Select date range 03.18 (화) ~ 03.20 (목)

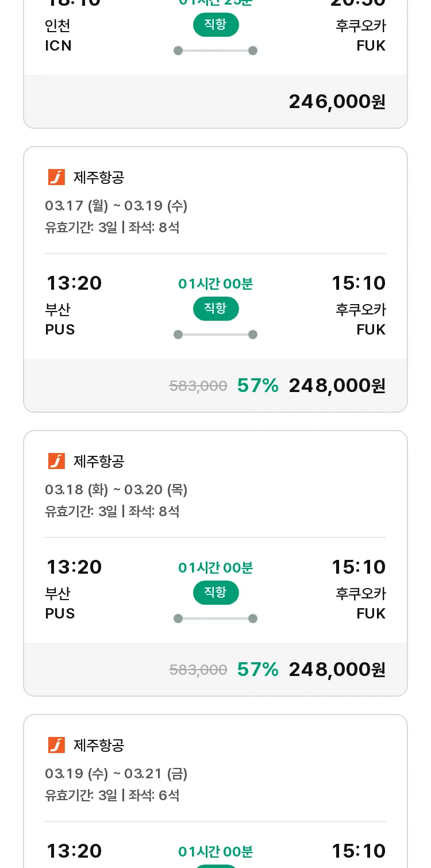116,490
